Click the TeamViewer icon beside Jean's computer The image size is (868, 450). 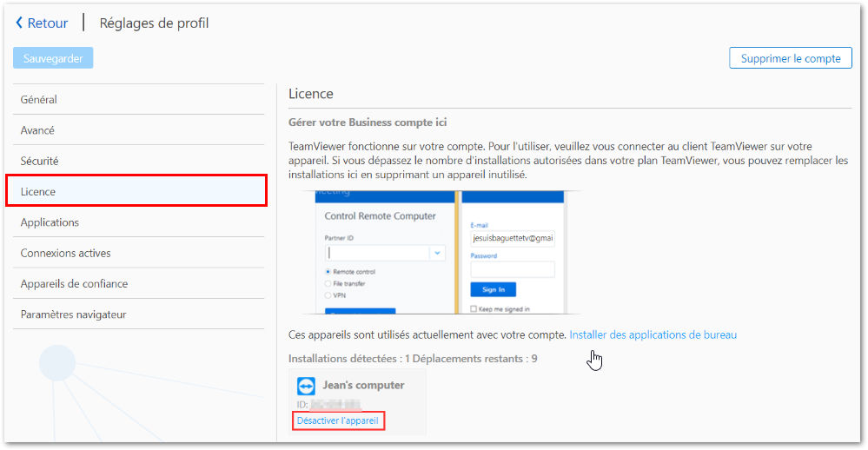coord(306,386)
